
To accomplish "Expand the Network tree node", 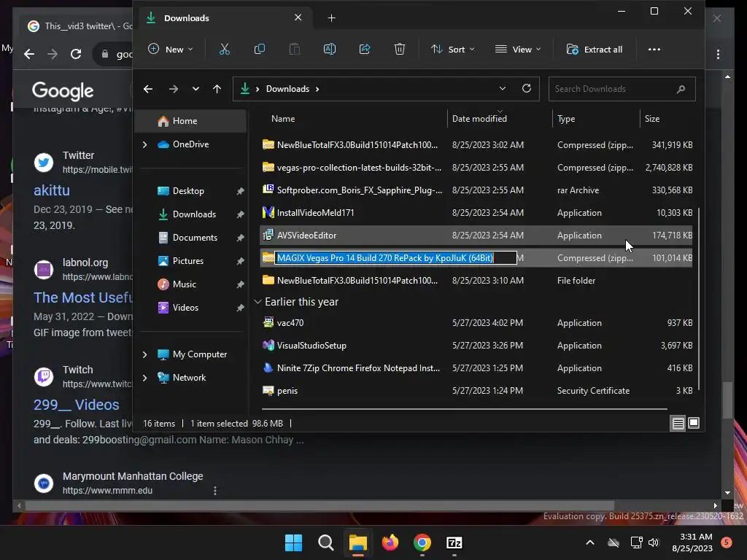I will (145, 378).
